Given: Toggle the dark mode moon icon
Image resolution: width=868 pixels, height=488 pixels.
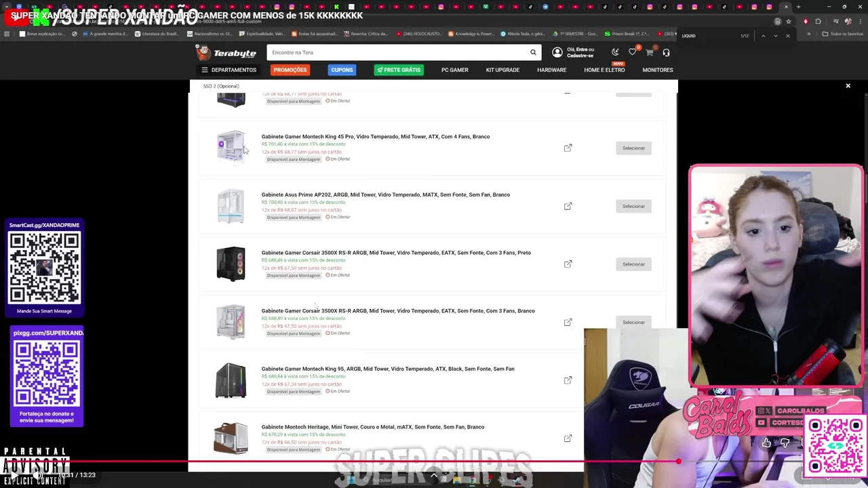Looking at the screenshot, I should (615, 52).
